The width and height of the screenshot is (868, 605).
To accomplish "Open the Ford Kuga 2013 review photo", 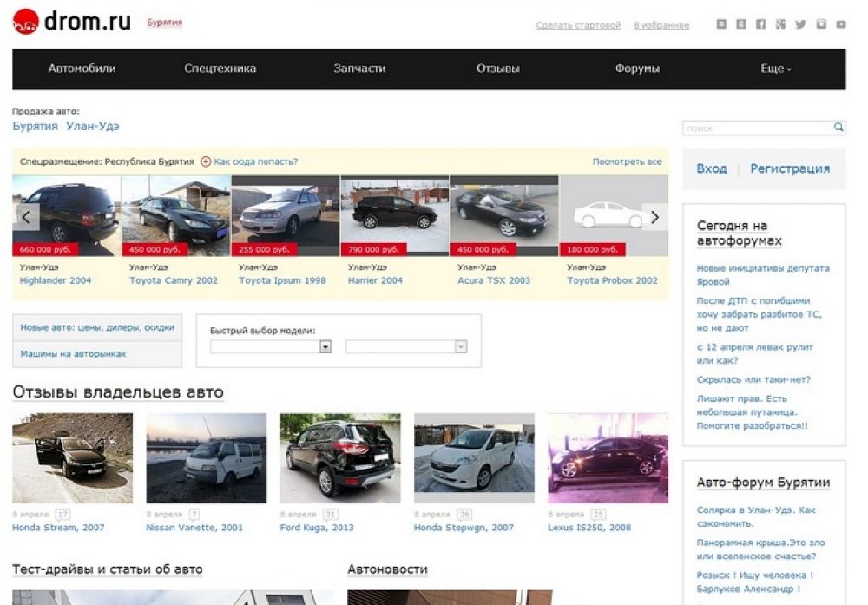I will (x=340, y=458).
